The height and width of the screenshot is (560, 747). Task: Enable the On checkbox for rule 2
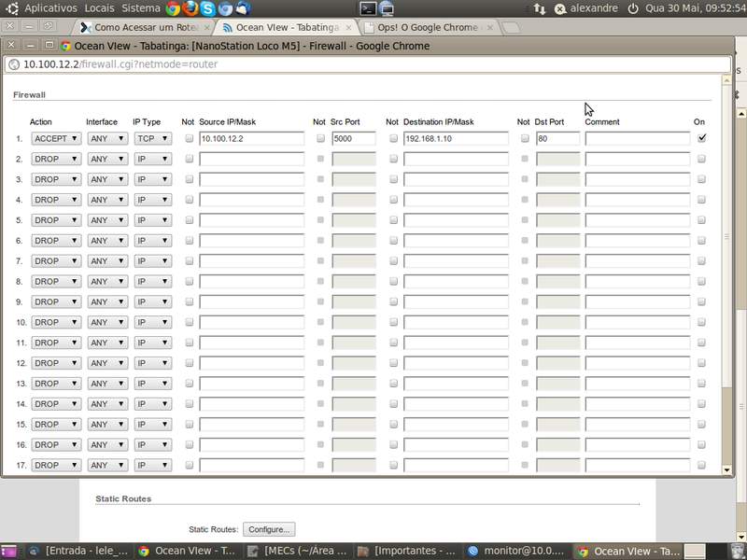click(x=701, y=159)
